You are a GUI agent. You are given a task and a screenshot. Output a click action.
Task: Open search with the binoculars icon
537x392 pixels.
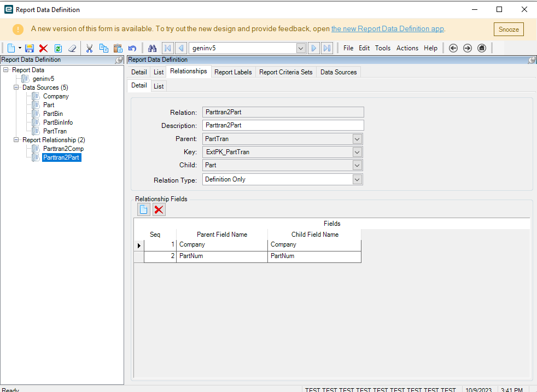tap(153, 48)
